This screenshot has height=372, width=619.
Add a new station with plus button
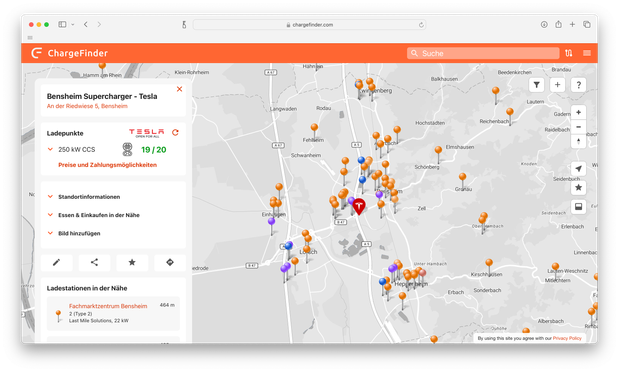coord(557,85)
